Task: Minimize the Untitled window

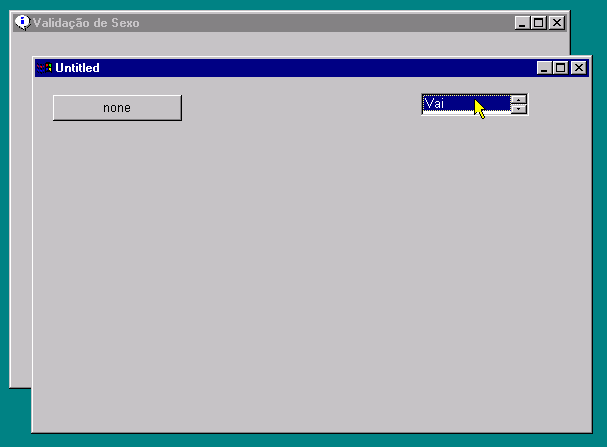Action: 544,68
